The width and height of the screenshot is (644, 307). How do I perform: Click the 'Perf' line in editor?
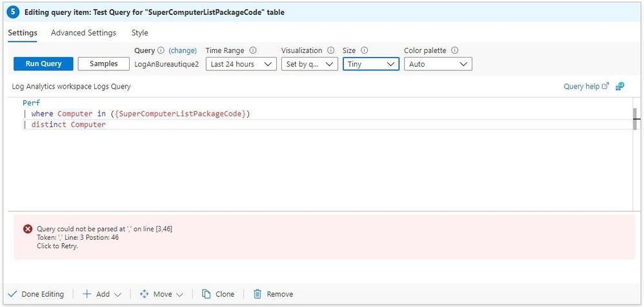pyautogui.click(x=31, y=103)
